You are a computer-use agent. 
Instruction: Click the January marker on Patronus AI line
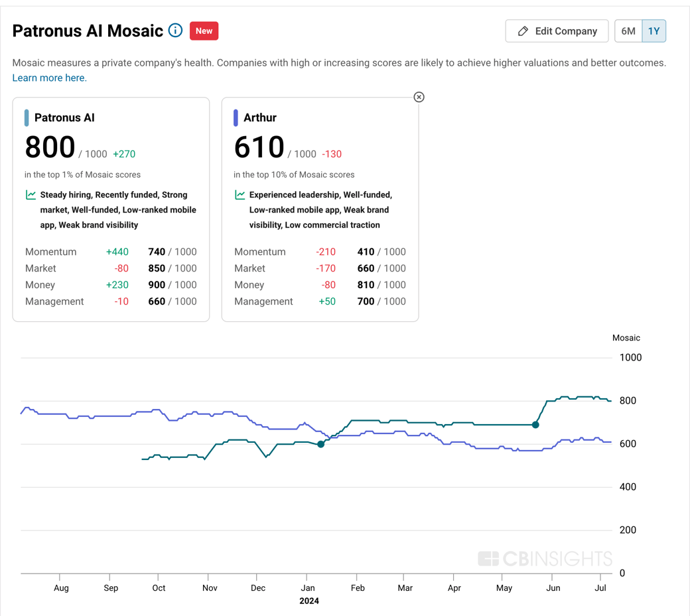[321, 444]
